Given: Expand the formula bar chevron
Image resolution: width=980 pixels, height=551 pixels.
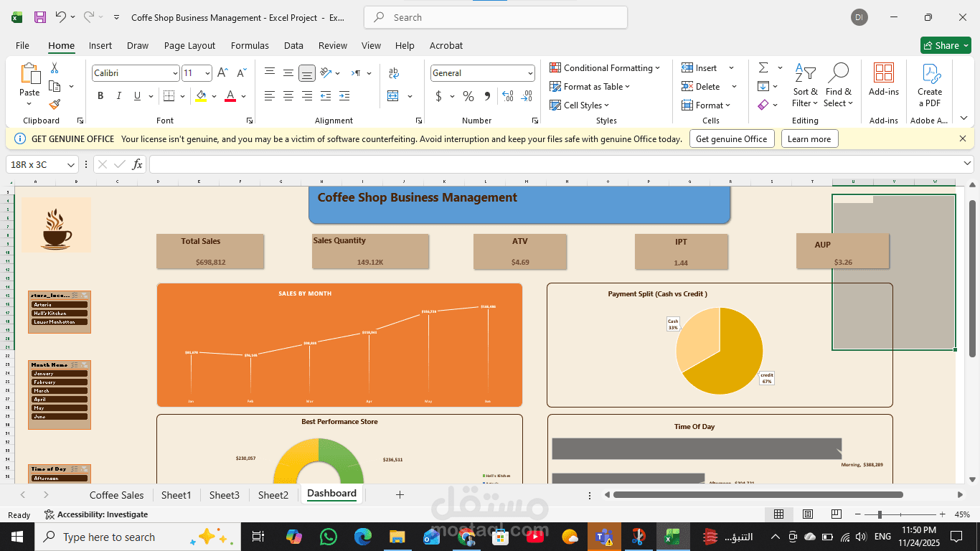Looking at the screenshot, I should [x=966, y=164].
